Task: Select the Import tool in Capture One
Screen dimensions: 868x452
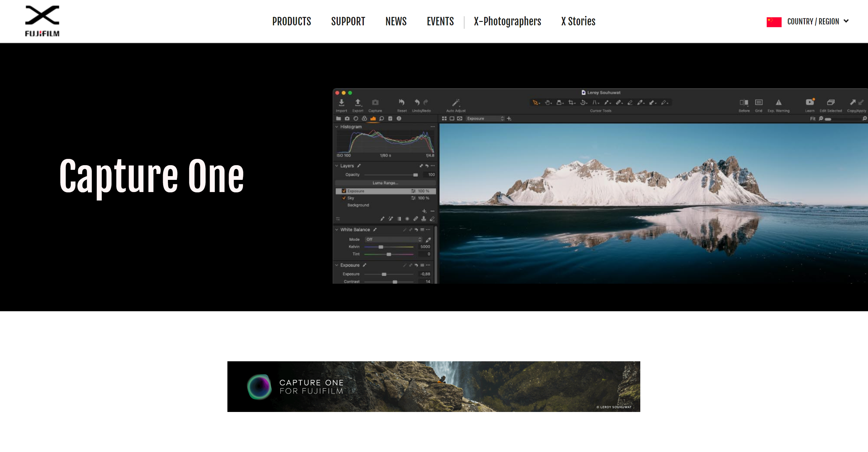Action: click(x=341, y=103)
